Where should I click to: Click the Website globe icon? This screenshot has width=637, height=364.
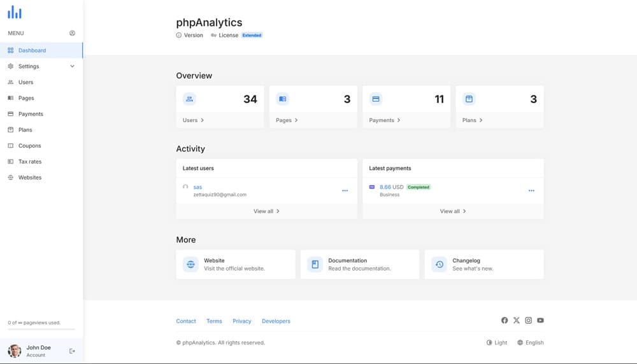pos(190,265)
